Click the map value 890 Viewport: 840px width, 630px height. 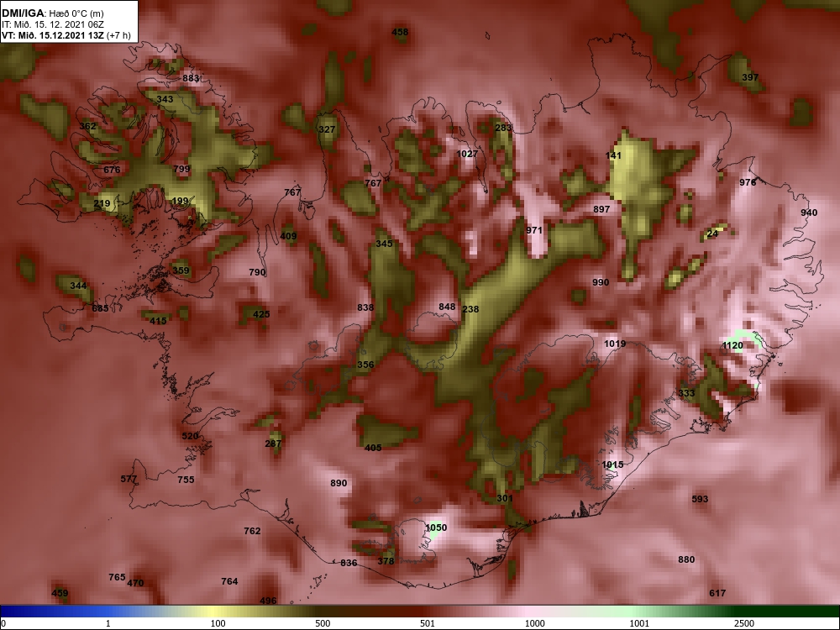339,484
